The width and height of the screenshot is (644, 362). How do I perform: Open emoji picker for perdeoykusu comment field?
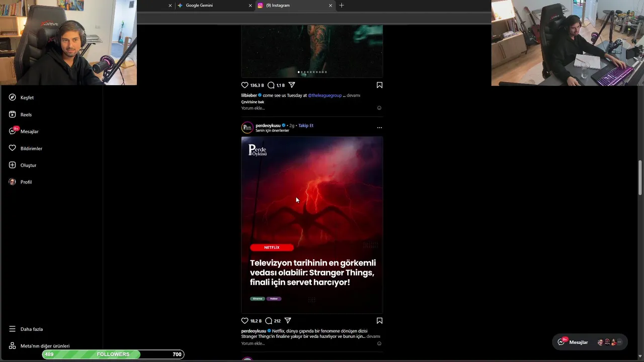[379, 344]
